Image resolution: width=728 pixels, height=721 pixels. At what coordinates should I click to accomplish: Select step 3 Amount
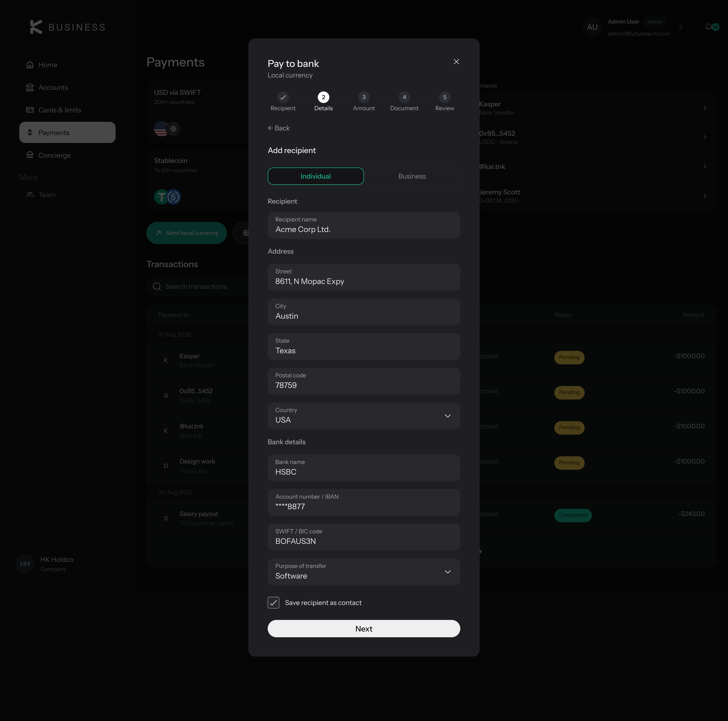click(364, 102)
